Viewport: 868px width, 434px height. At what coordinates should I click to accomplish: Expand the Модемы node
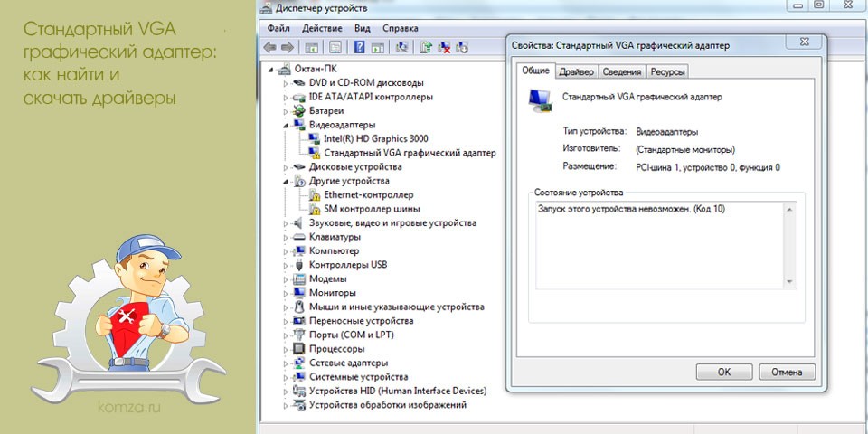point(287,279)
